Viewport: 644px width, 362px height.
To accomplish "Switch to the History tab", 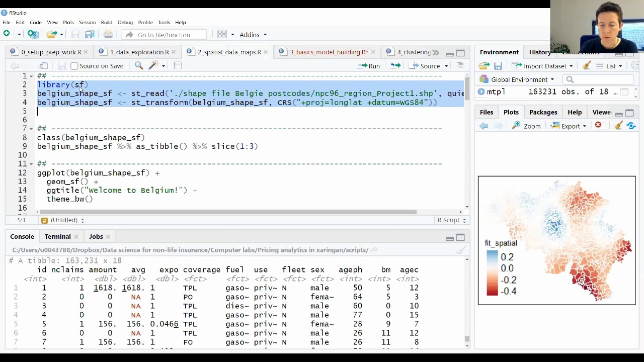I will (539, 52).
